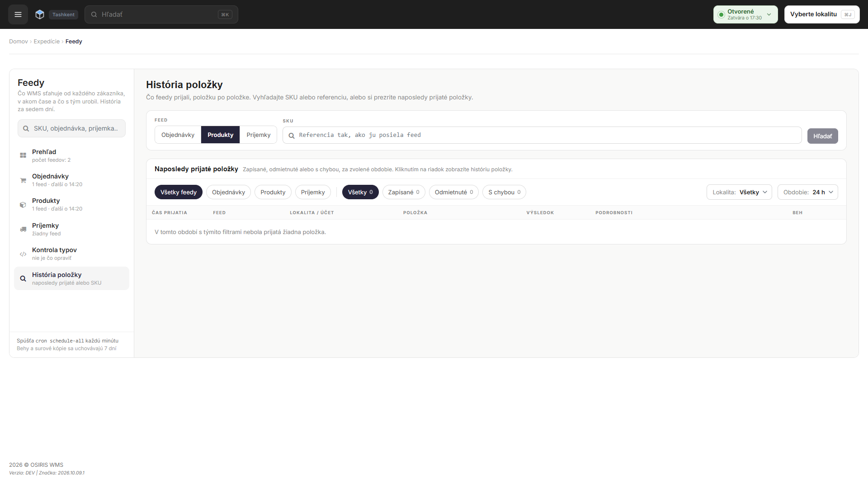Click the top search bar magnifier icon
This screenshot has height=488, width=868.
94,14
